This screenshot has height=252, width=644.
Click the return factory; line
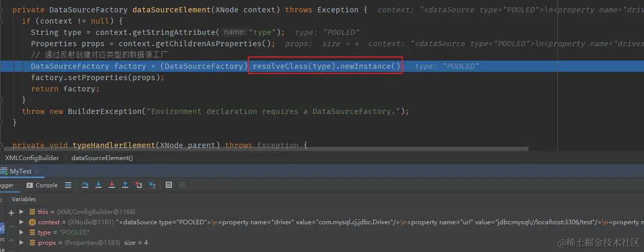65,89
